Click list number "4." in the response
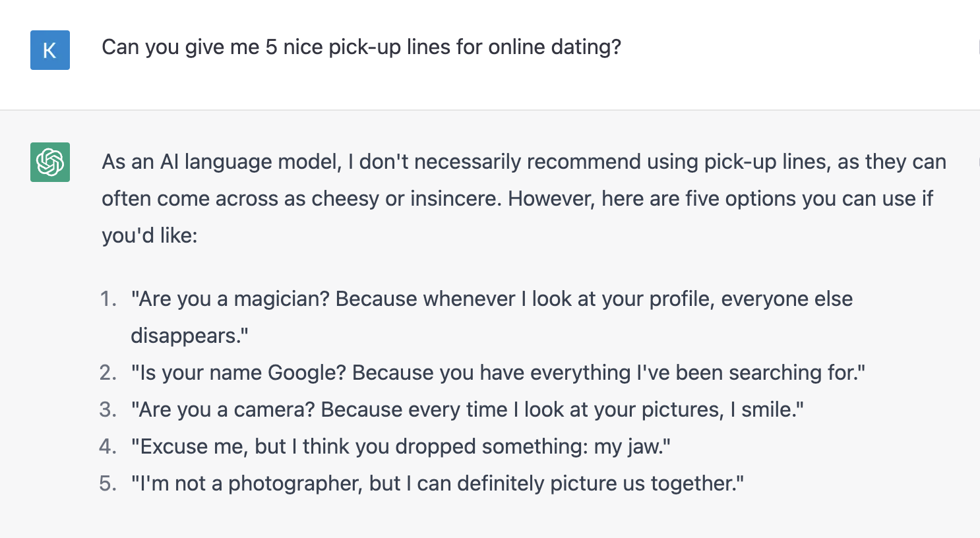980x538 pixels. pyautogui.click(x=108, y=447)
